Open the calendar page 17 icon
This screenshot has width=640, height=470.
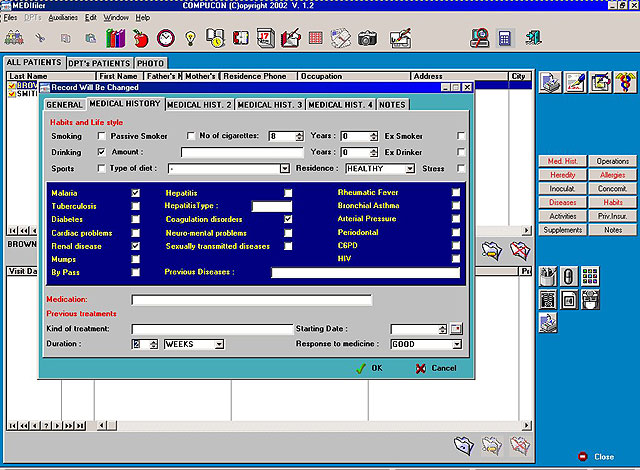tap(266, 39)
